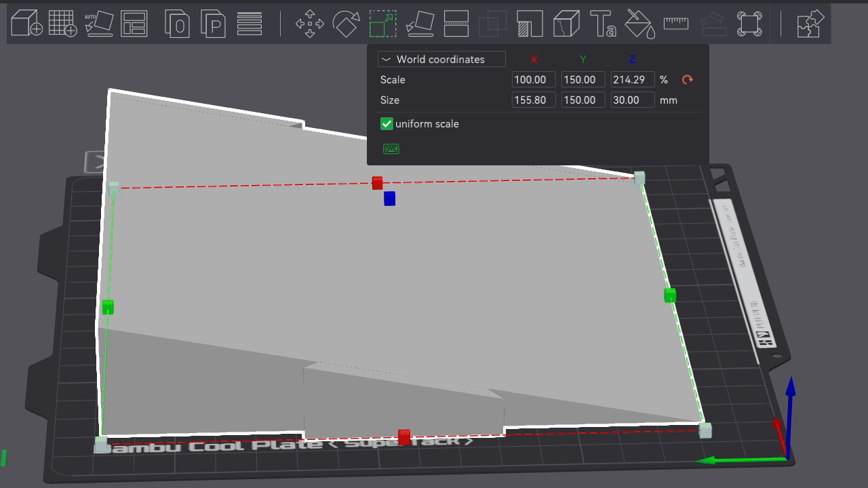Select the Cut tool
The image size is (868, 488).
[x=456, y=23]
